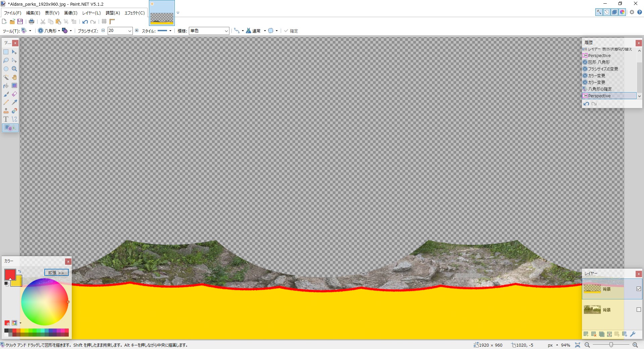The width and height of the screenshot is (644, 349).
Task: Open the レイヤー(L) menu
Action: coord(91,13)
